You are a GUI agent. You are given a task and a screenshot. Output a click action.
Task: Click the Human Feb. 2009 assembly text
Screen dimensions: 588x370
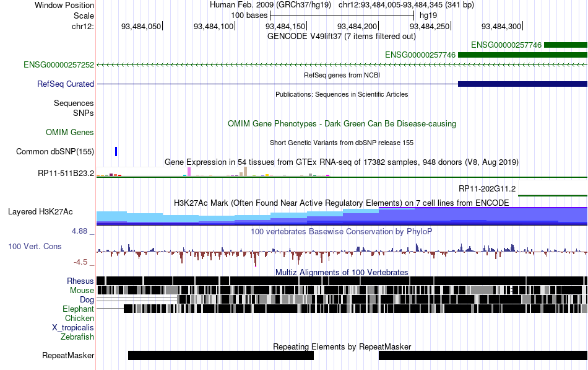pyautogui.click(x=270, y=5)
